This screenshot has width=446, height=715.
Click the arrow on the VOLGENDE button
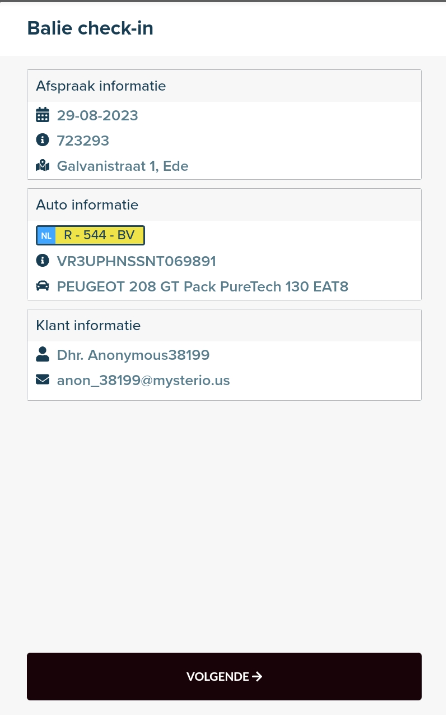click(257, 676)
